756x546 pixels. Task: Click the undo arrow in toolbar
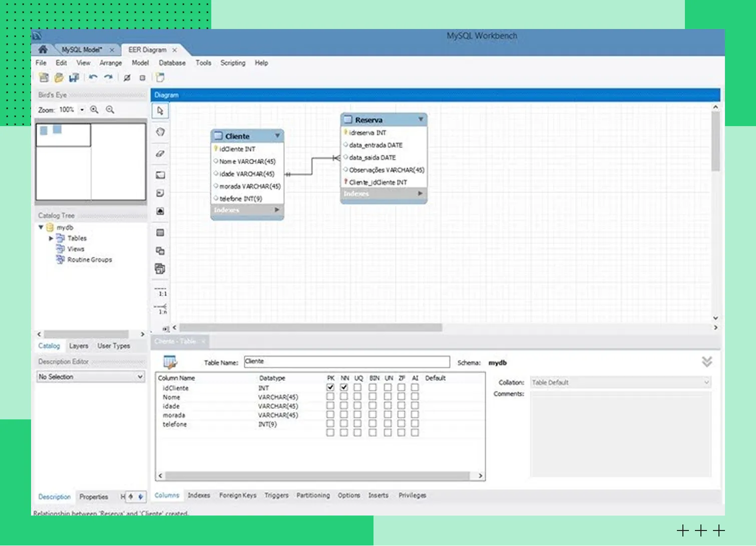[x=93, y=78]
